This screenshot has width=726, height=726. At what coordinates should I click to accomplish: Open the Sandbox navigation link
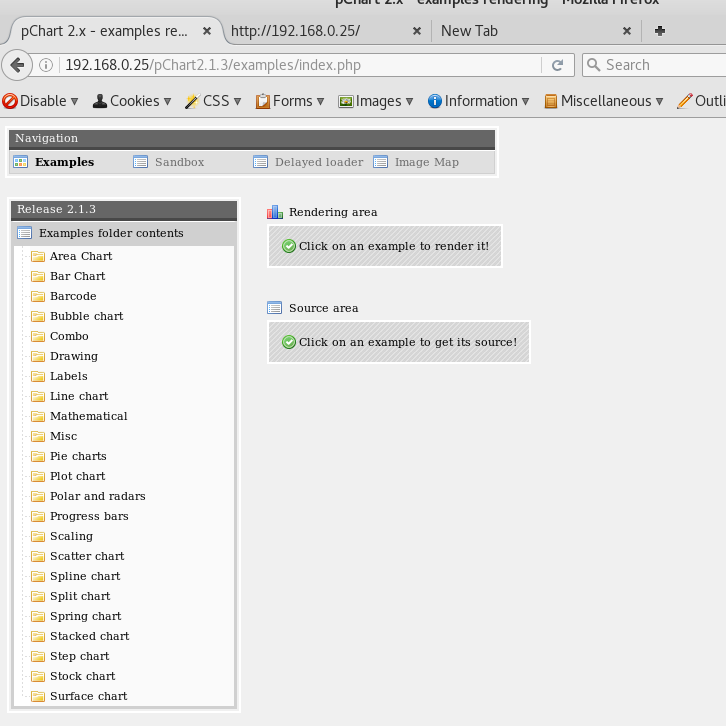point(180,162)
